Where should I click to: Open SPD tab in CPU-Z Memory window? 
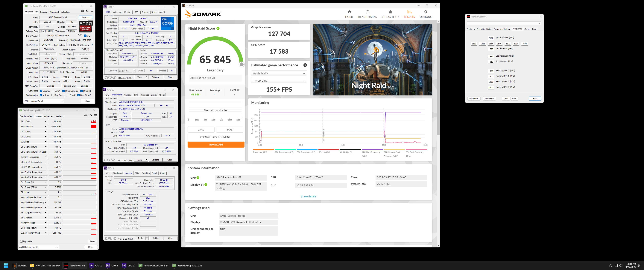[x=137, y=173]
